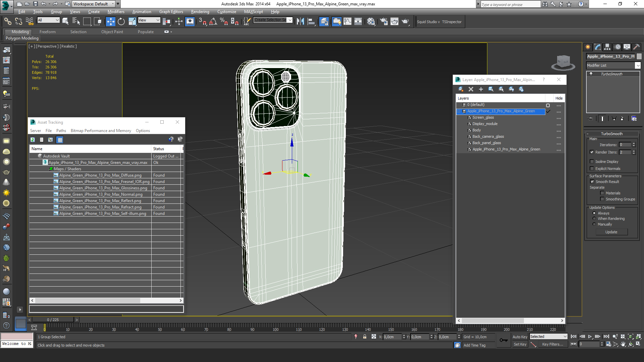The width and height of the screenshot is (644, 362).
Task: Refresh the Asset Tracking list
Action: (33, 140)
